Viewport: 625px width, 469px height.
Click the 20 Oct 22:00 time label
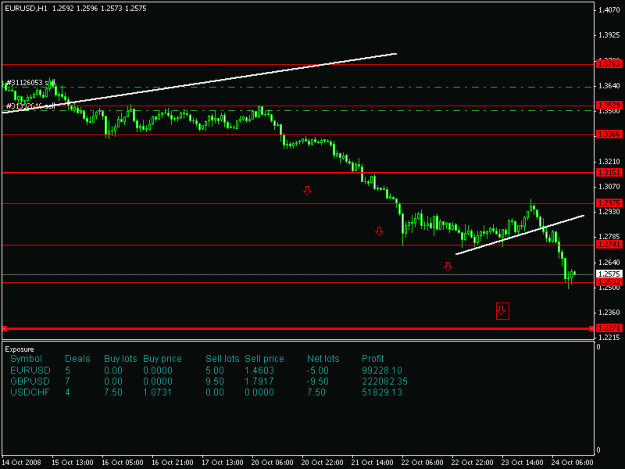click(322, 463)
